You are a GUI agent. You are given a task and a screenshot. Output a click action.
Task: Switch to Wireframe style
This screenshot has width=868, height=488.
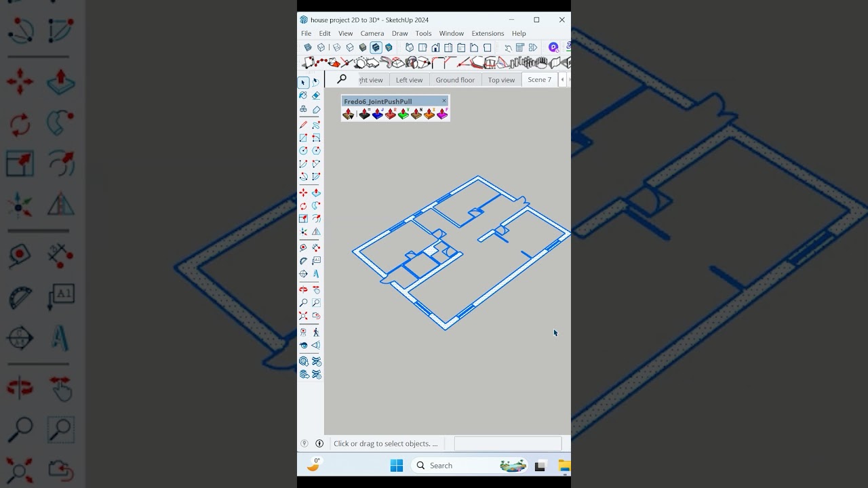[x=336, y=47]
